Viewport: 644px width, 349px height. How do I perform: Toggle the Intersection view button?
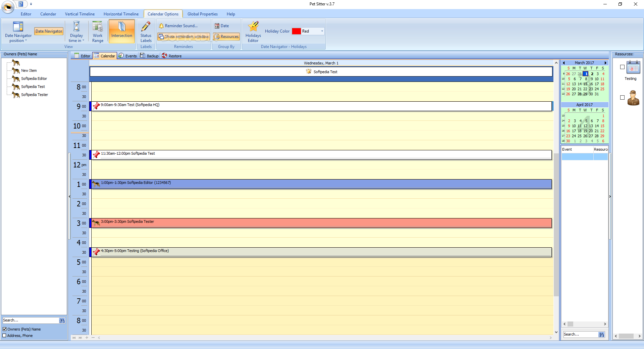(122, 32)
